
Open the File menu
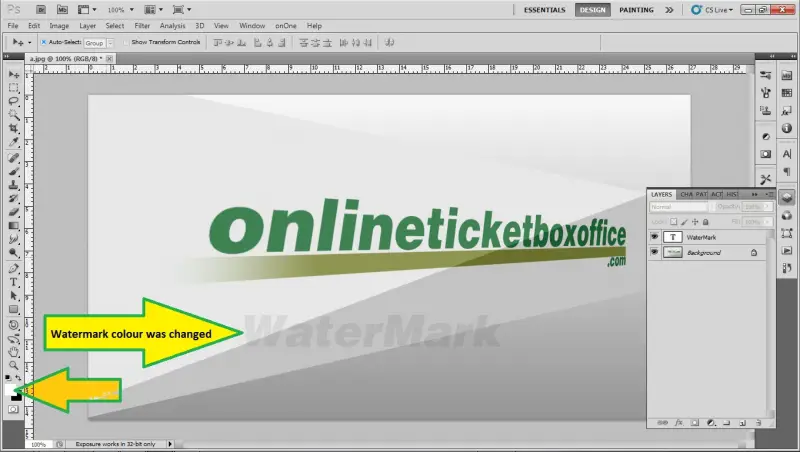tap(13, 26)
